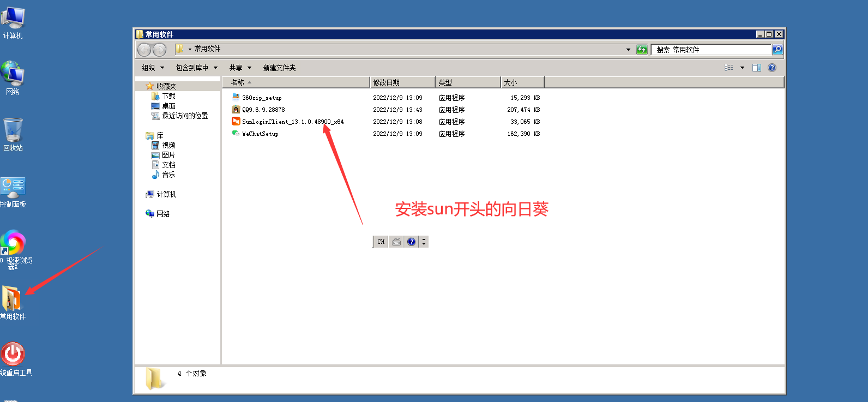Select 图片 library in the navigation pane
Image resolution: width=868 pixels, height=402 pixels.
coord(168,155)
